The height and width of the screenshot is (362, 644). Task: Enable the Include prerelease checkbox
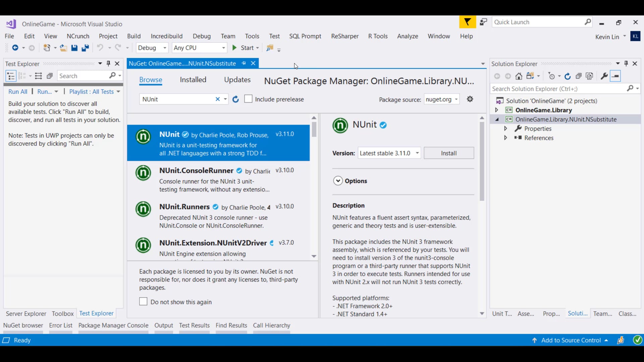[248, 99]
